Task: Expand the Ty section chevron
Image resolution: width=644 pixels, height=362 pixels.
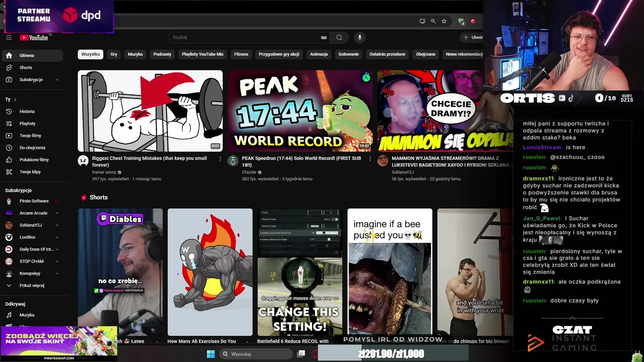Action: (x=15, y=100)
